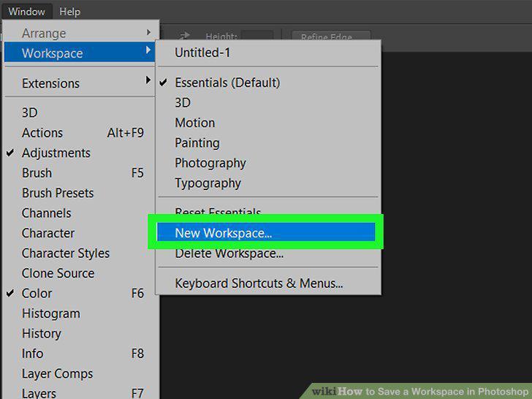Open the Layer Comps panel

80,373
